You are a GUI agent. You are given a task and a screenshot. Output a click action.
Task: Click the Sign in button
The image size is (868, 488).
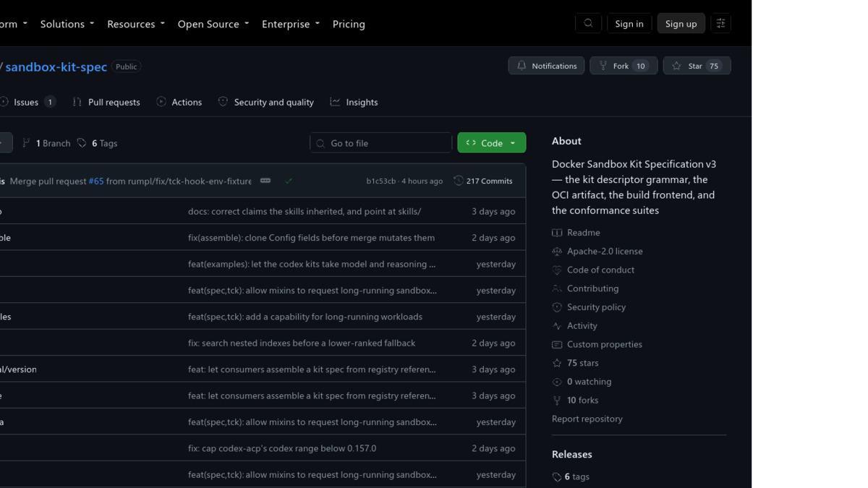coord(629,24)
